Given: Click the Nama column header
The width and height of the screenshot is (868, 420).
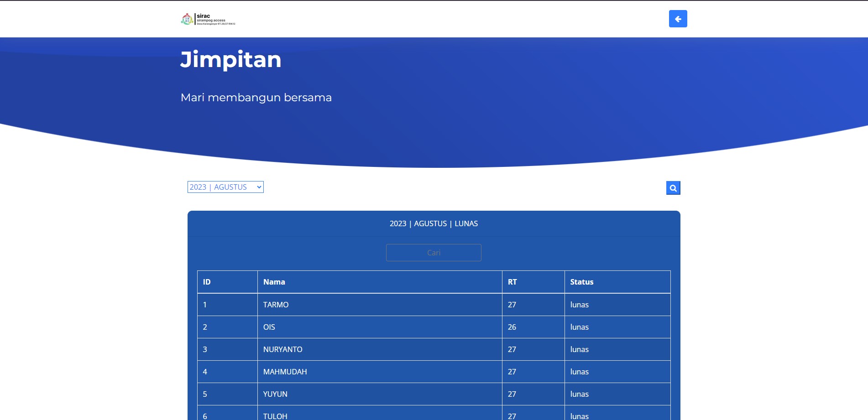Looking at the screenshot, I should pos(274,282).
